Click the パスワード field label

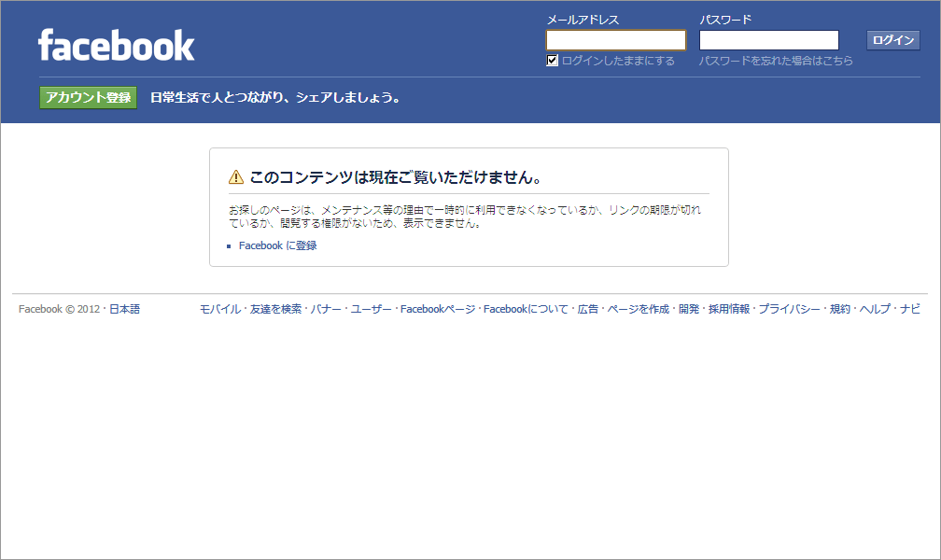tap(725, 20)
